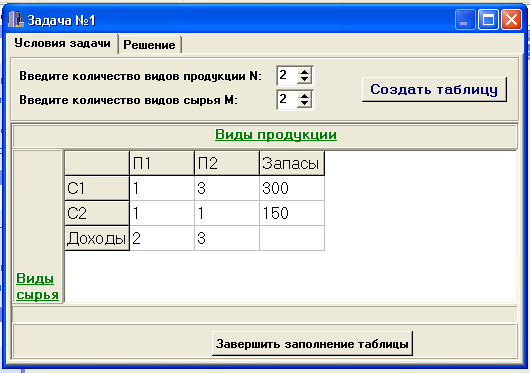Select the С2 row header
This screenshot has height=373, width=530.
coord(97,213)
